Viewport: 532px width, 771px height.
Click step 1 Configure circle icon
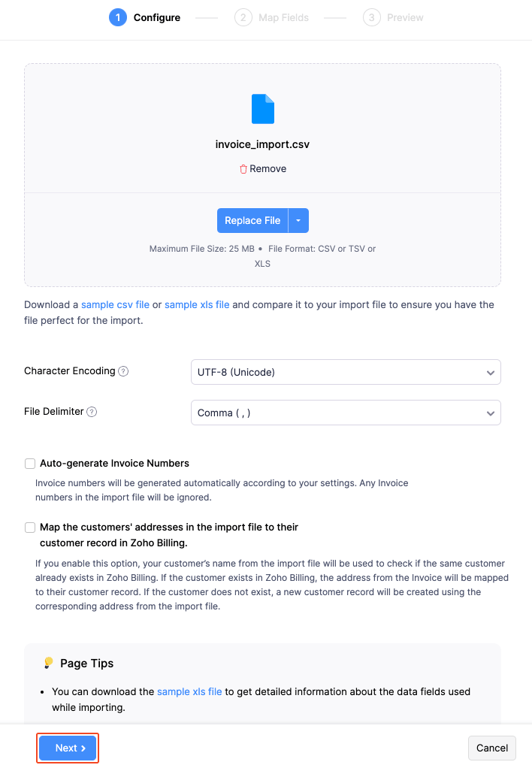tap(118, 17)
